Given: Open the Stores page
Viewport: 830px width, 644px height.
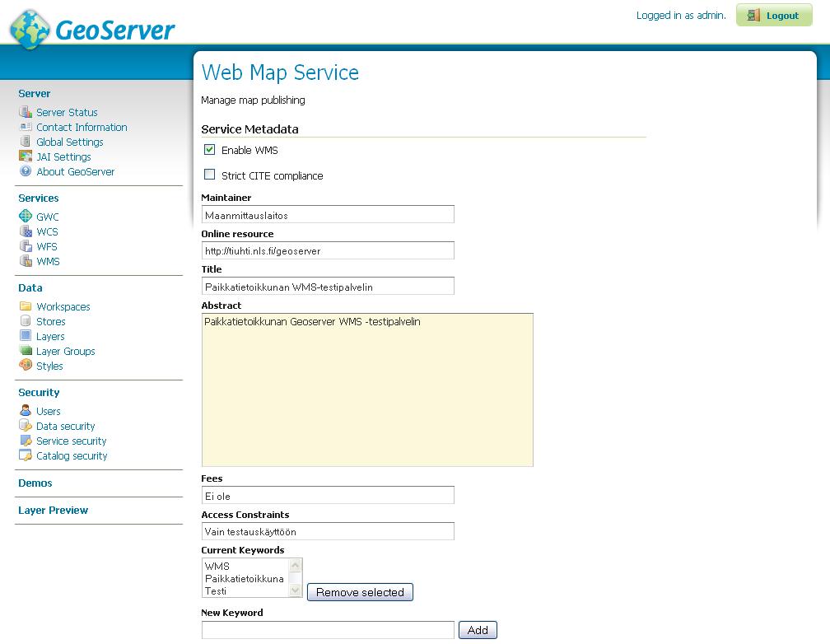Looking at the screenshot, I should [51, 321].
